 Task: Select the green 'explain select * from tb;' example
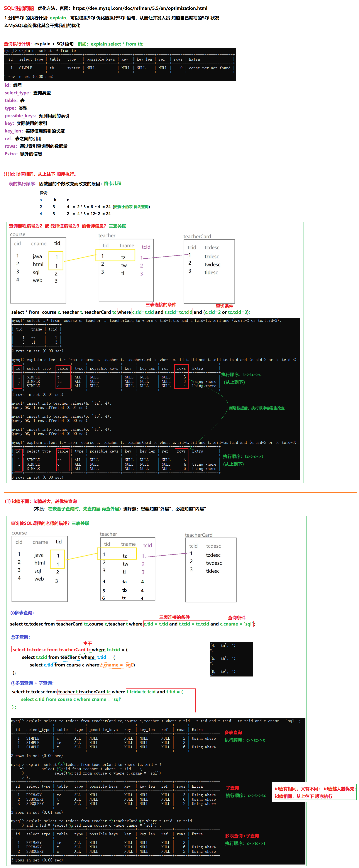tap(117, 44)
